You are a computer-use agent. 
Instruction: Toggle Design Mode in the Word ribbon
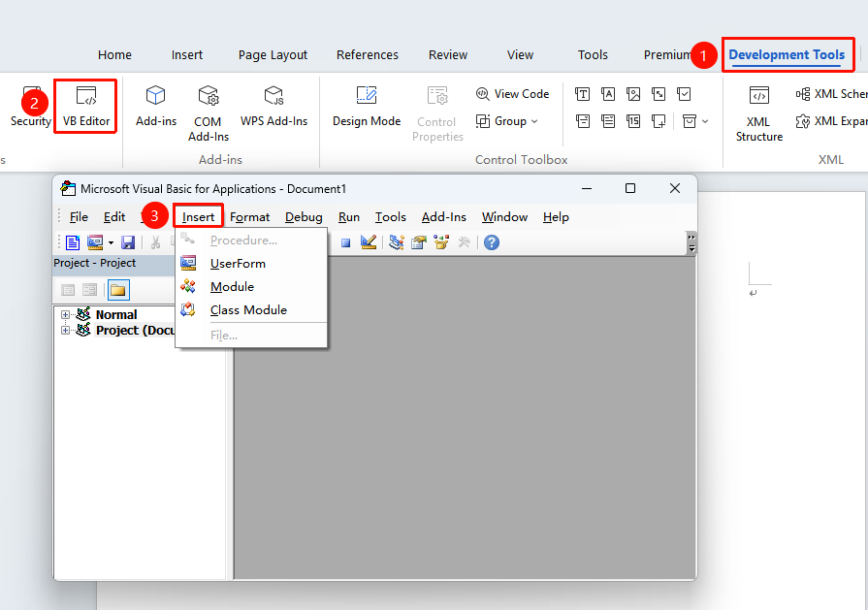pos(367,106)
